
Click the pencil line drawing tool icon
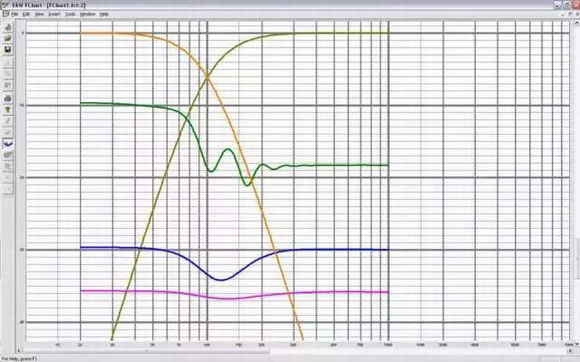[x=8, y=121]
